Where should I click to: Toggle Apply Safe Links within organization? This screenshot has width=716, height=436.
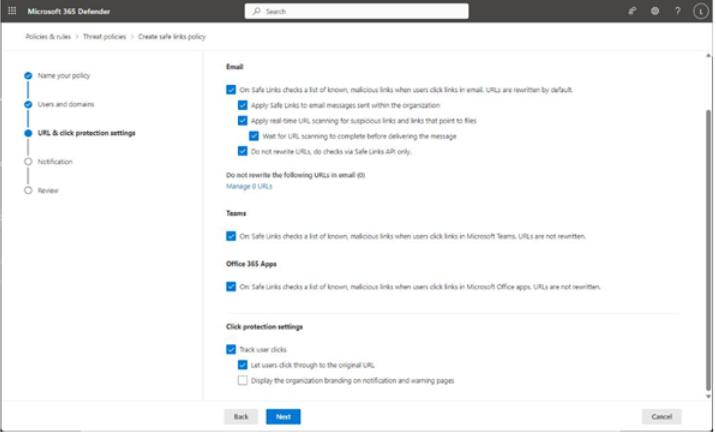click(x=242, y=105)
